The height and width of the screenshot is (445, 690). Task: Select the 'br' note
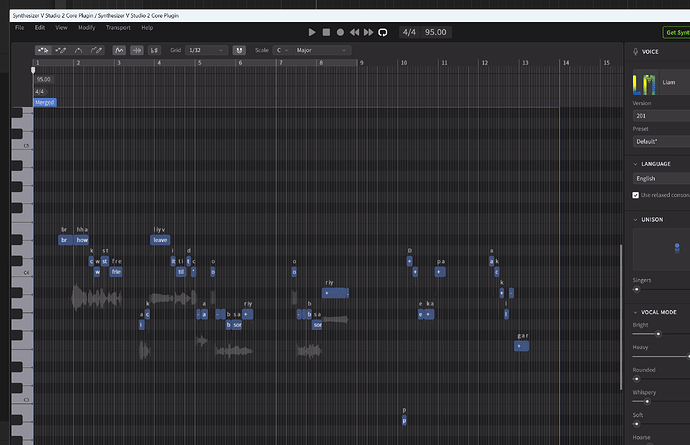pyautogui.click(x=65, y=240)
